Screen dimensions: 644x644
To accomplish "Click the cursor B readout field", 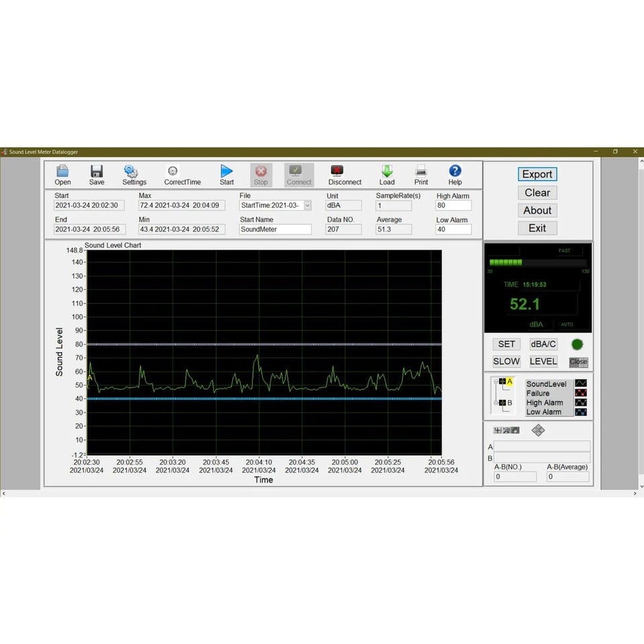I will (x=542, y=458).
